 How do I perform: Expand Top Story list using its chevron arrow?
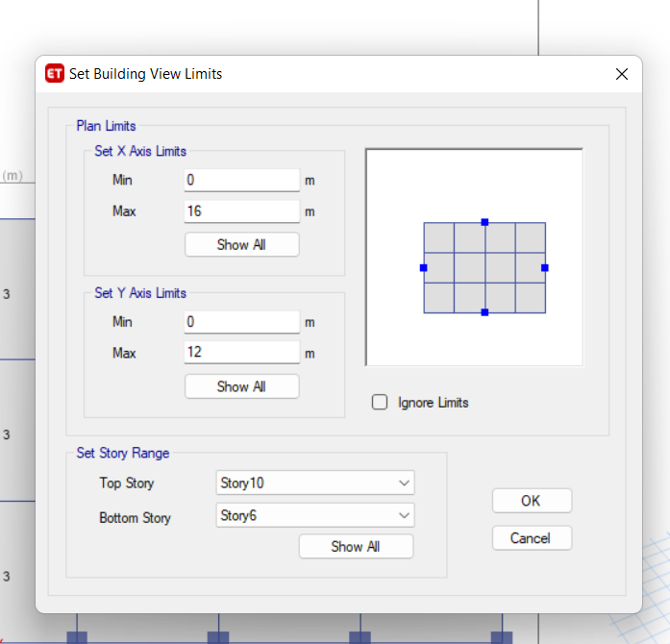click(x=404, y=483)
